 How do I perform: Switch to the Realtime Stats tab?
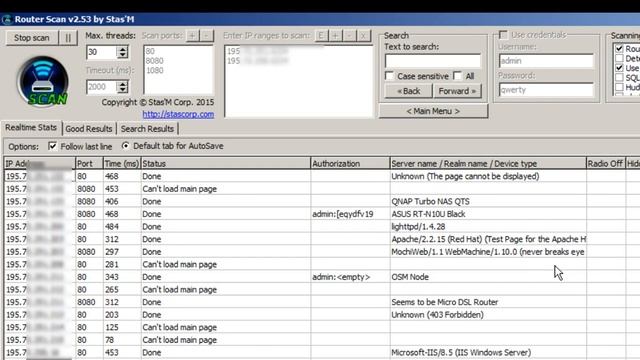[x=31, y=128]
